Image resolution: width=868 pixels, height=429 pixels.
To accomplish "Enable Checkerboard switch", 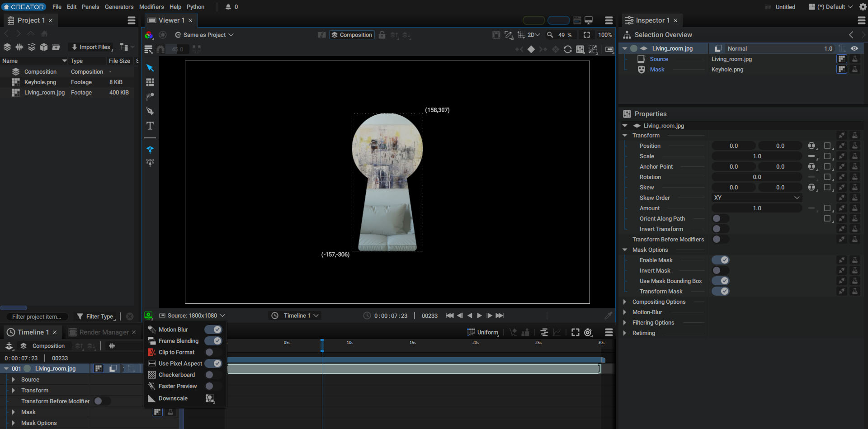I will [x=213, y=375].
